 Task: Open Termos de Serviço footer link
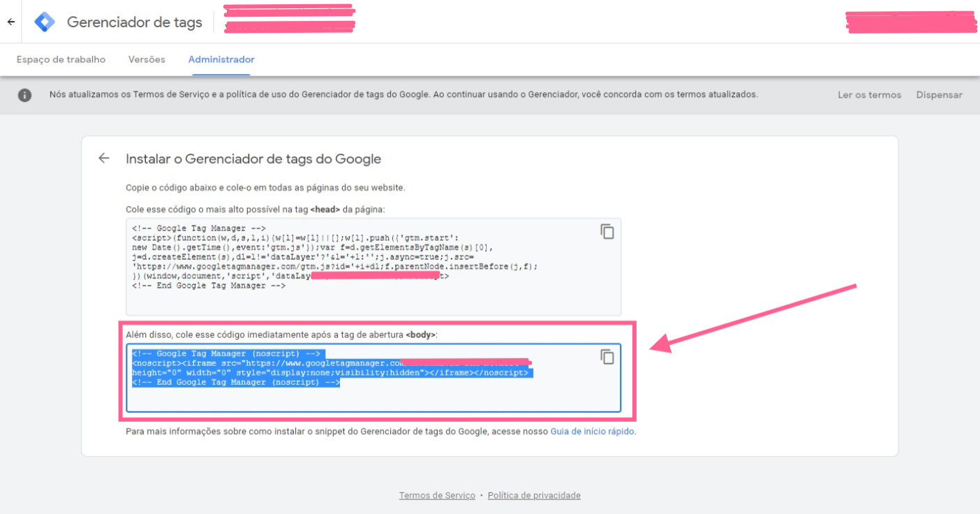pyautogui.click(x=437, y=495)
